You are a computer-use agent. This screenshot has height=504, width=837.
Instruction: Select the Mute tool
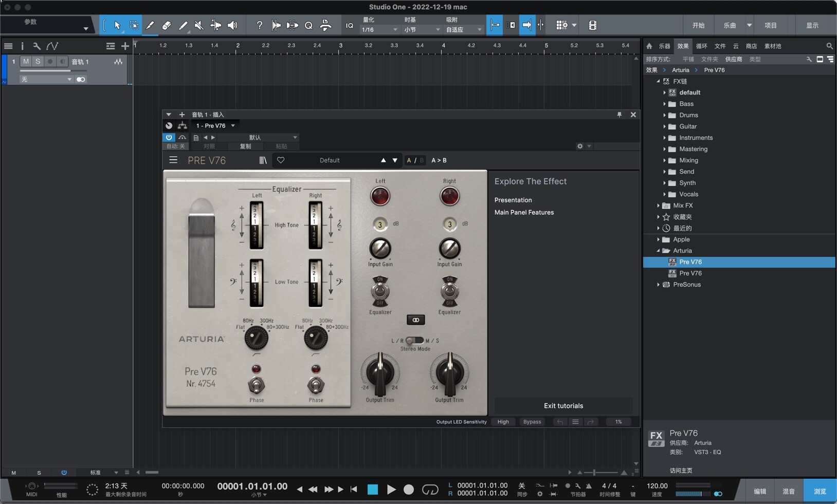tap(199, 25)
